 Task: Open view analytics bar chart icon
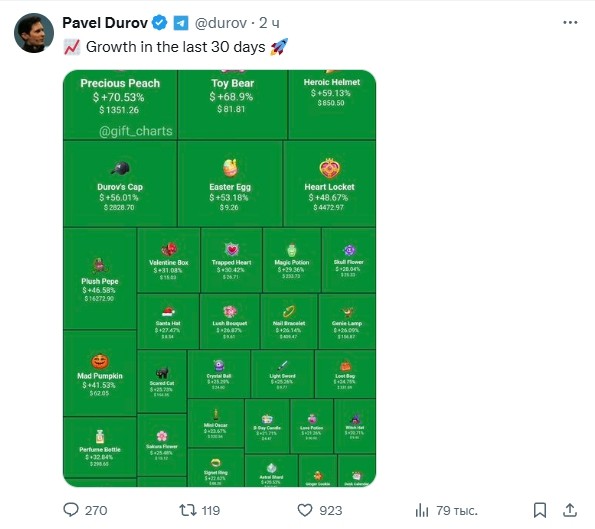pyautogui.click(x=422, y=510)
